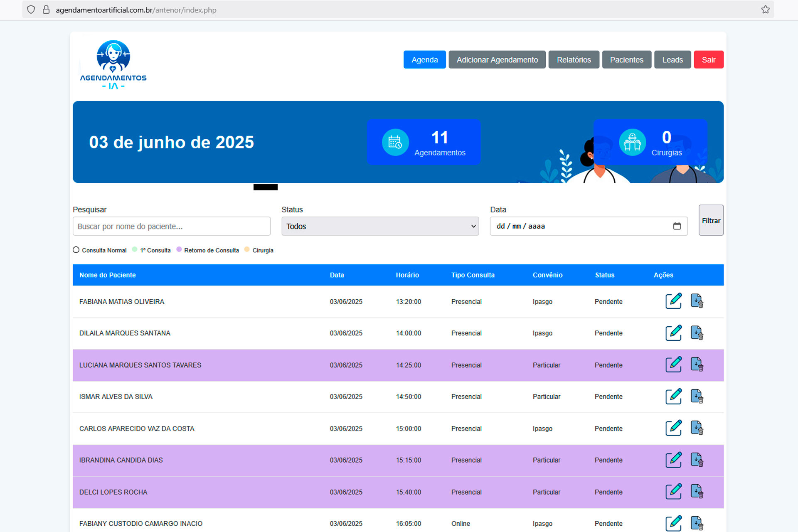Click the Tipo Consulta column header

(x=473, y=275)
